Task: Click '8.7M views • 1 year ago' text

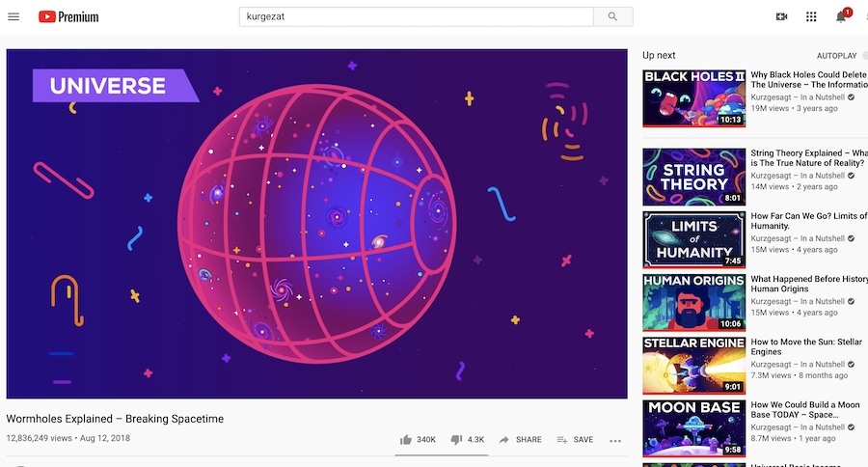Action: tap(793, 438)
